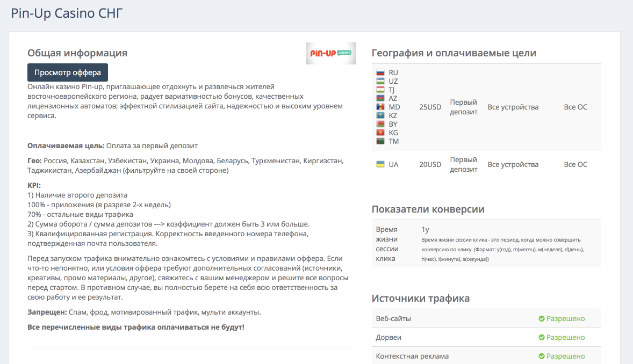Image resolution: width=633 pixels, height=364 pixels.
Task: Select the Kazakhstan flag icon beside KZ
Action: [380, 115]
